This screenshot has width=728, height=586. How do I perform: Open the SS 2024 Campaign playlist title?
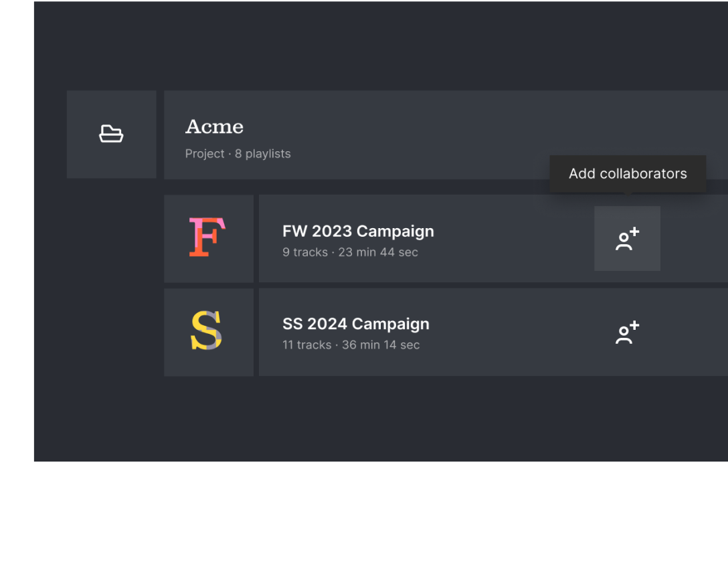(x=355, y=324)
